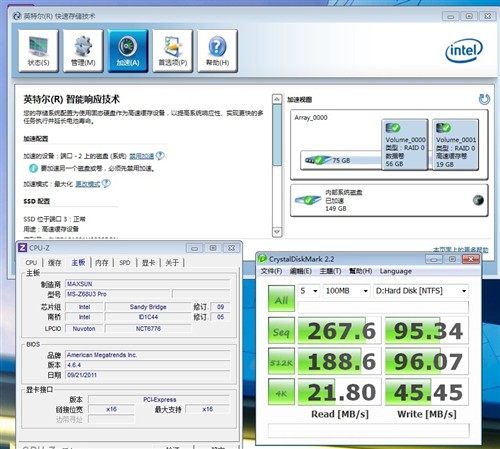Click the MS-Z68U3 Pro model field
This screenshot has height=449, width=500.
point(118,294)
